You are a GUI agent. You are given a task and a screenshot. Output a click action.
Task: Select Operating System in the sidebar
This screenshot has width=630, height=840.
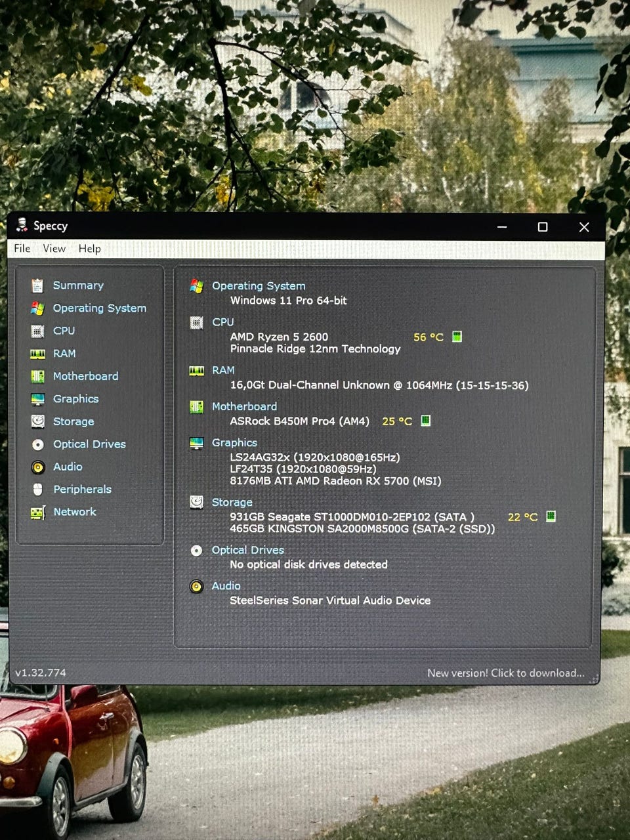(99, 308)
